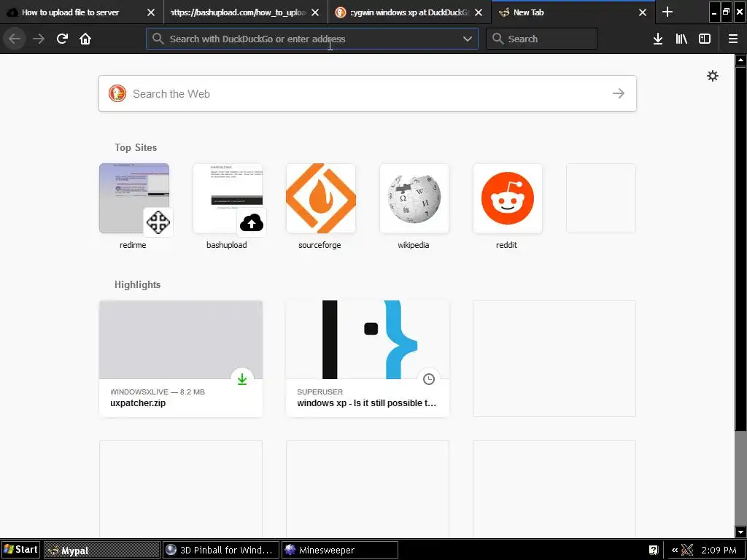
Task: Open the Windows Start menu
Action: click(20, 550)
